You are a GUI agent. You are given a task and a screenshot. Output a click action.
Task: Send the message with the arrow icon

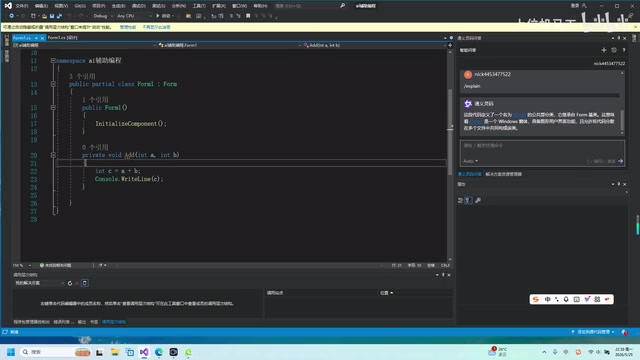[x=620, y=161]
